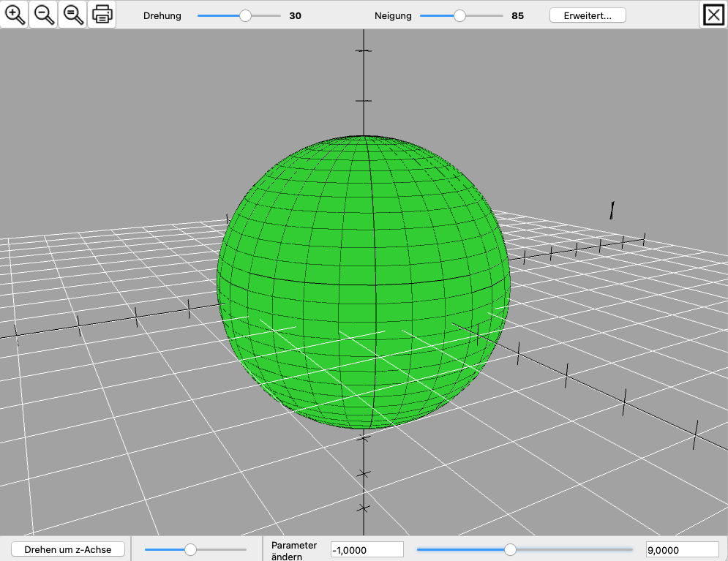Click the z-axis rotation speed slider knob

click(x=191, y=549)
